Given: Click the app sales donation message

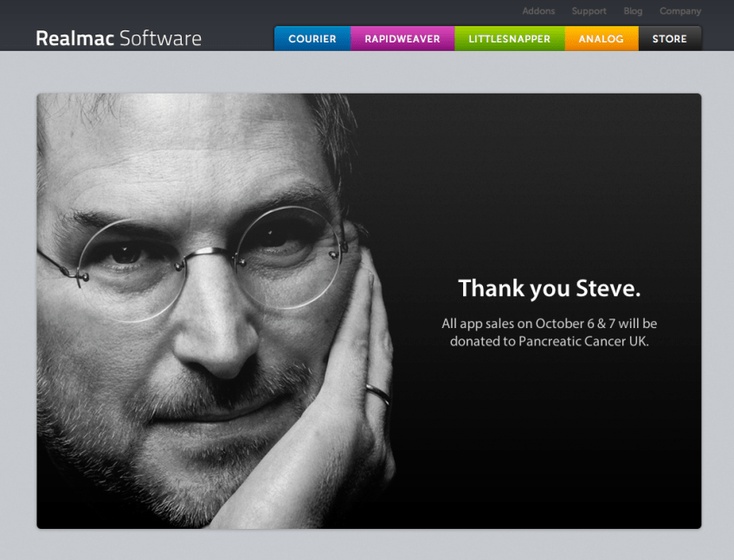Looking at the screenshot, I should tap(549, 332).
